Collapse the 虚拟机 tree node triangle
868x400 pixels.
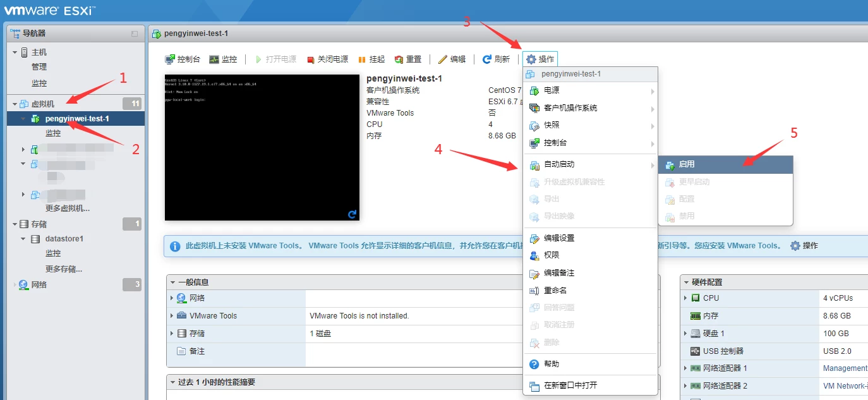click(x=15, y=104)
